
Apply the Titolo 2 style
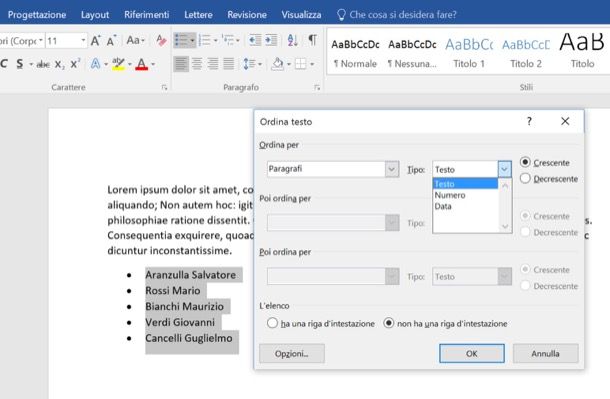coord(526,53)
